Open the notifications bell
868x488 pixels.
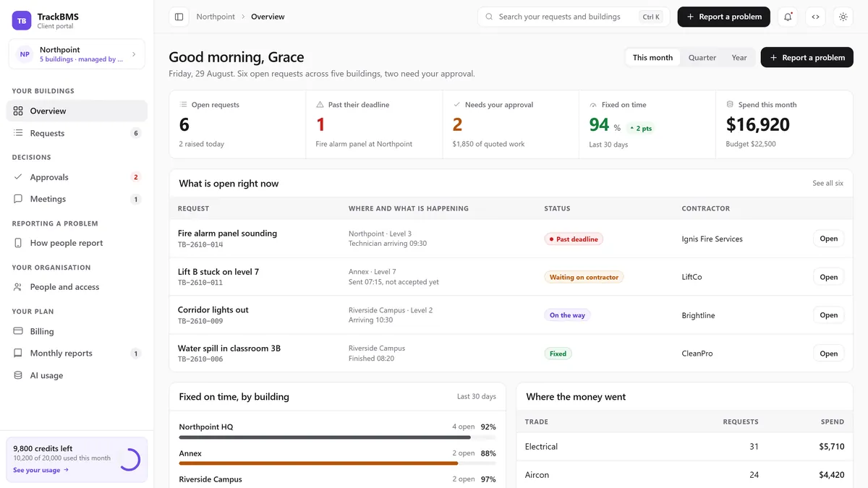tap(788, 17)
